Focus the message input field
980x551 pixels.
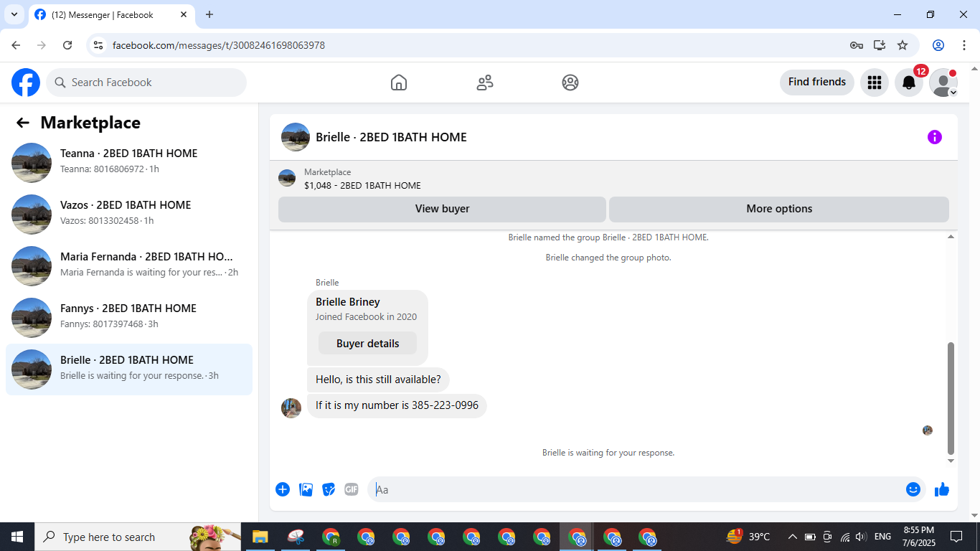(x=636, y=489)
